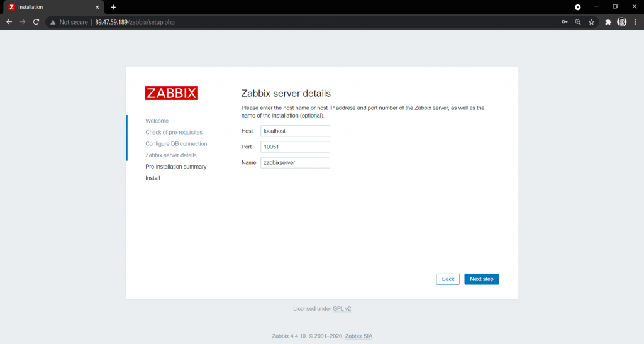Viewport: 644px width, 344px height.
Task: Open the Chrome three-dot menu
Action: 635,22
